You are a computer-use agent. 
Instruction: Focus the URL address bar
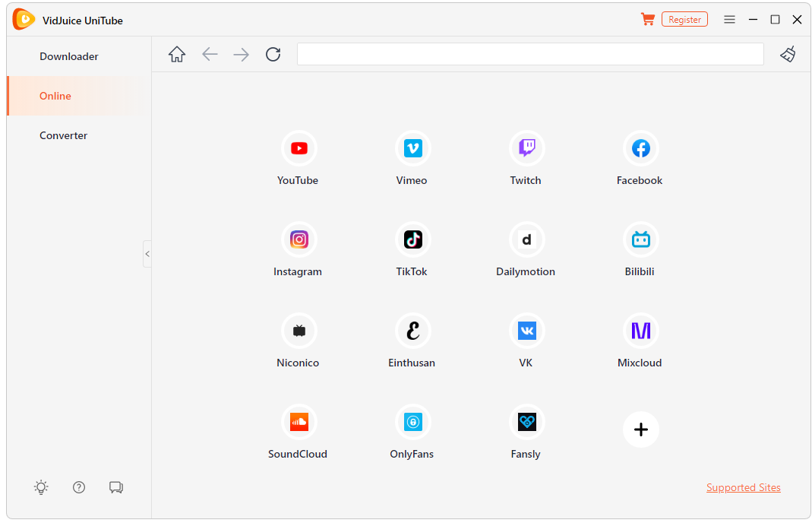530,54
